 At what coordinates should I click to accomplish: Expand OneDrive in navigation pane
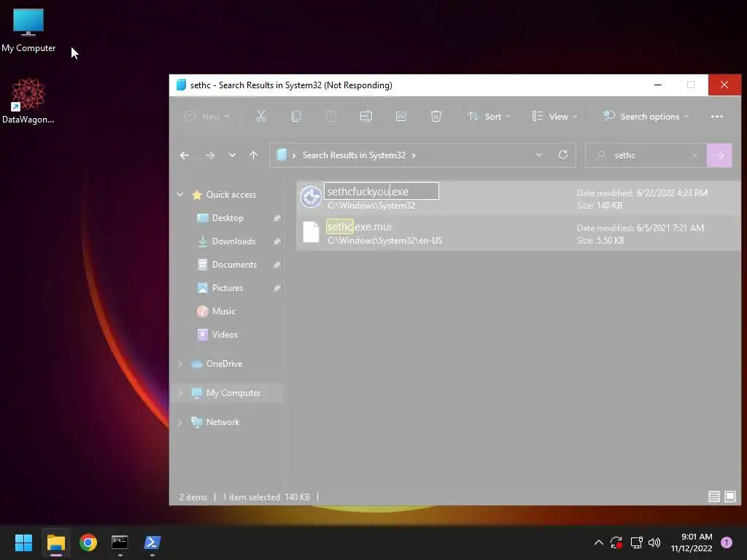(x=180, y=364)
